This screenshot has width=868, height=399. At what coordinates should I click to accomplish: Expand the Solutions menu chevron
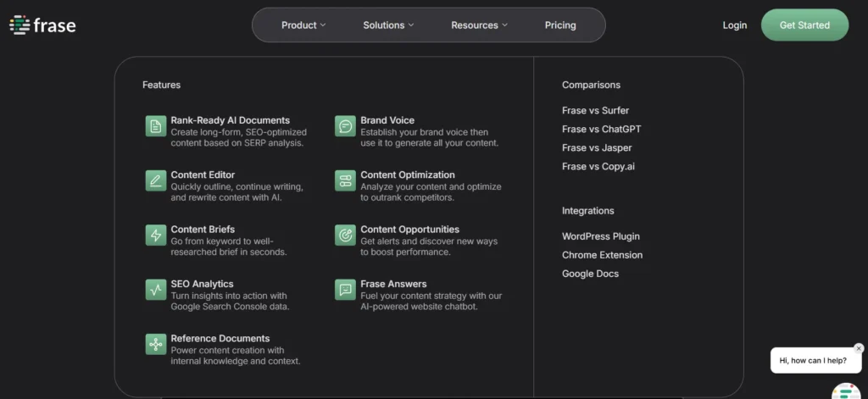(x=411, y=25)
